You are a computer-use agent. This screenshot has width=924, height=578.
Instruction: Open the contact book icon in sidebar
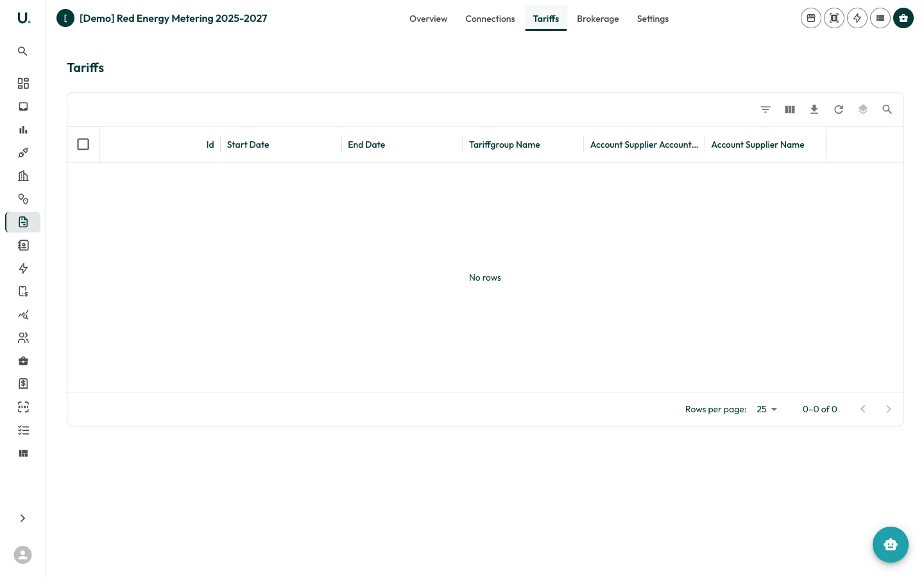tap(23, 245)
